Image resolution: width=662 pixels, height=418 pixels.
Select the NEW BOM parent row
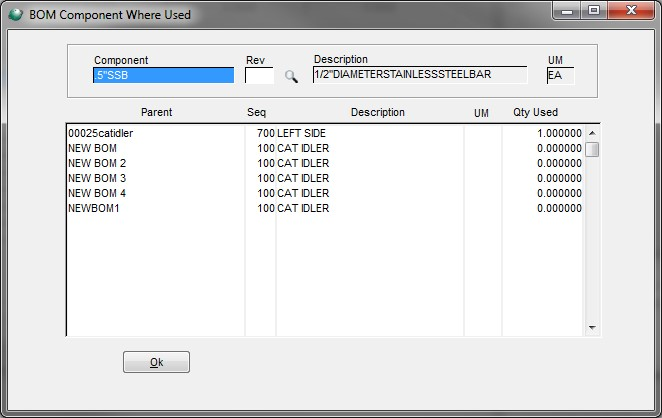coord(324,148)
